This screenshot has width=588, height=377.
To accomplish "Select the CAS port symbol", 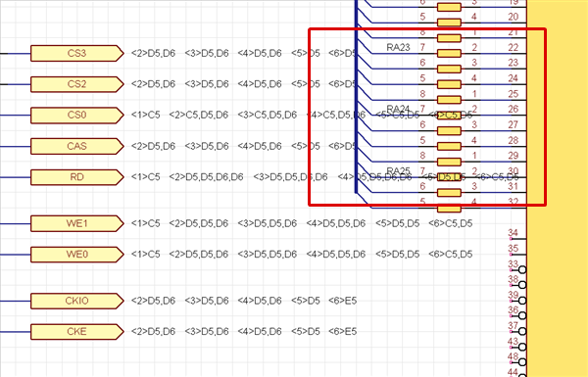I will pos(76,146).
